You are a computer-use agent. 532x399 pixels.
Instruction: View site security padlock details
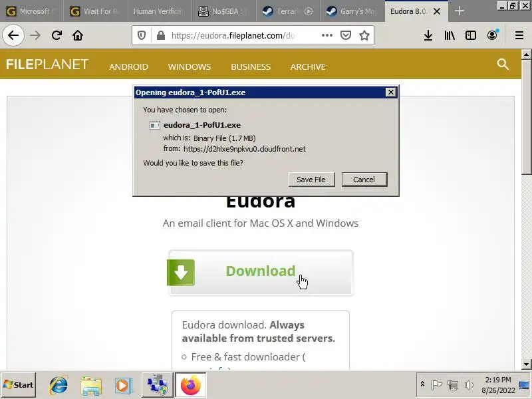161,35
